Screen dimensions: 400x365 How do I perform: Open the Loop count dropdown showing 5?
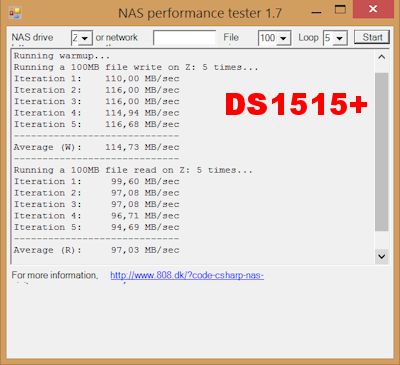pyautogui.click(x=335, y=38)
